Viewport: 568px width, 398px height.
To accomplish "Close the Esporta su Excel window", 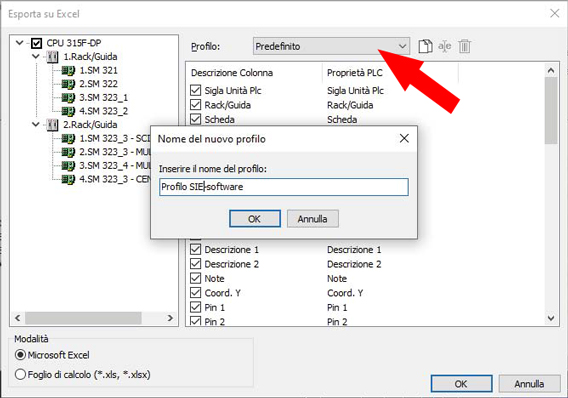I will pos(554,13).
